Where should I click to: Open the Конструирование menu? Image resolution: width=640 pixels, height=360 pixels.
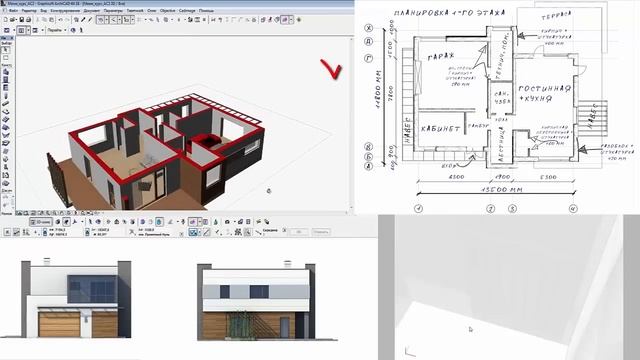(x=65, y=11)
